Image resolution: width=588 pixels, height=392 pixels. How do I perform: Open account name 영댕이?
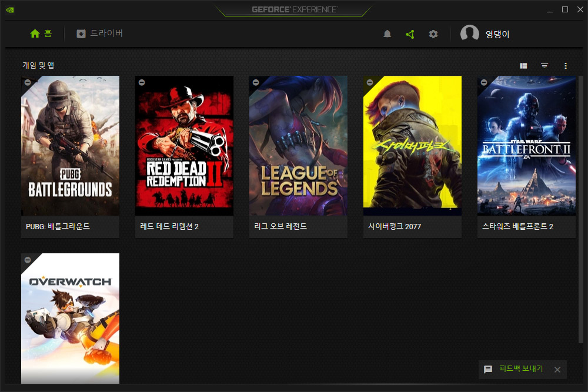497,34
